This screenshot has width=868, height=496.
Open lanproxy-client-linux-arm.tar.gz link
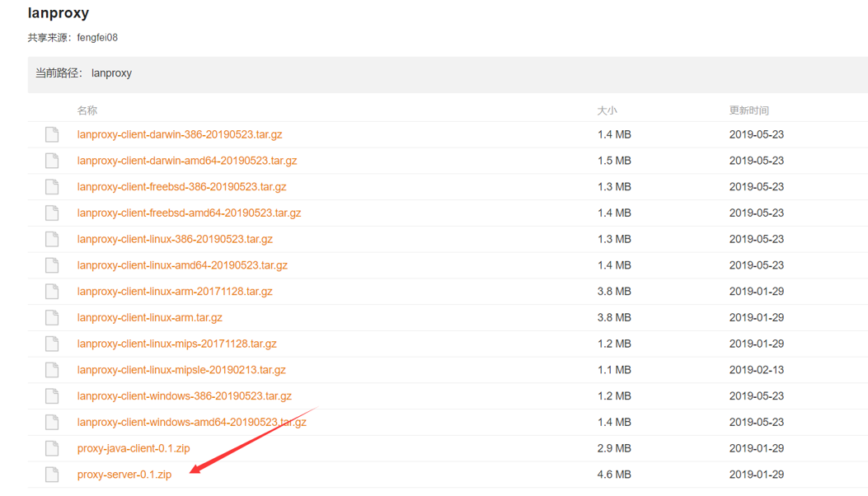tap(149, 317)
